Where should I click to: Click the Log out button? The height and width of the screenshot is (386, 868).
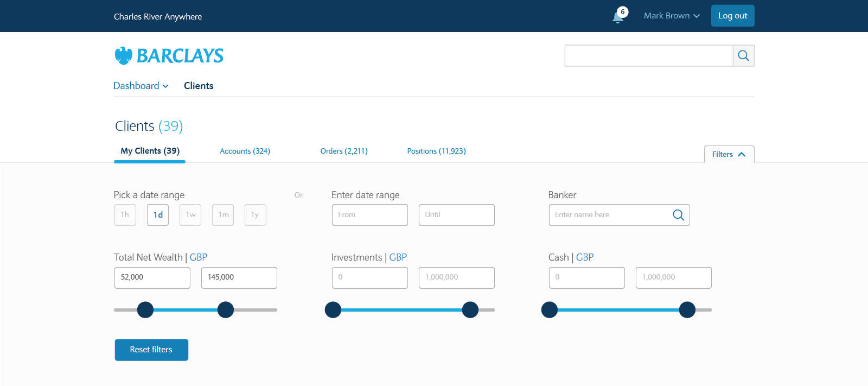pyautogui.click(x=732, y=16)
